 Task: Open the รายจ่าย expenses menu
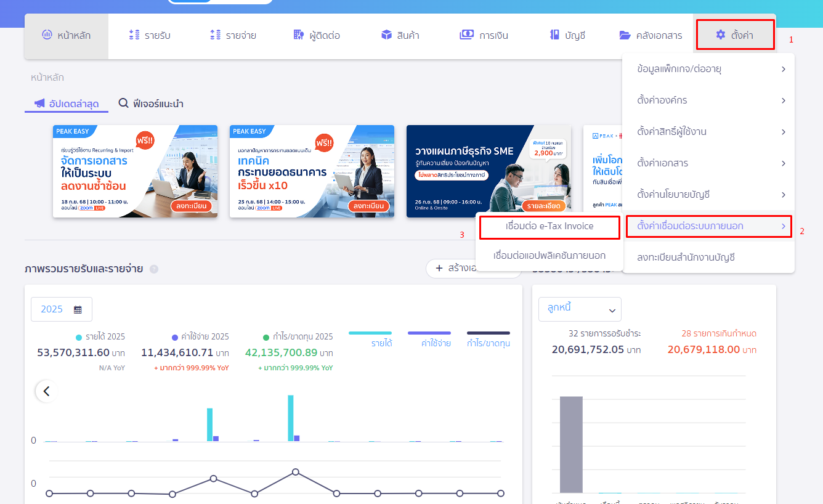click(x=233, y=36)
